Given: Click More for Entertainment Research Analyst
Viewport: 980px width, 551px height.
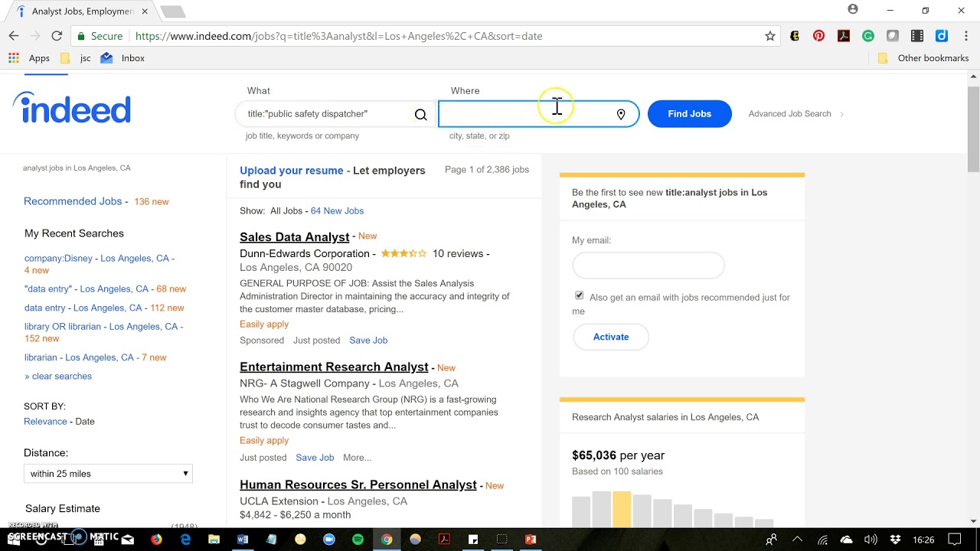Looking at the screenshot, I should (357, 458).
